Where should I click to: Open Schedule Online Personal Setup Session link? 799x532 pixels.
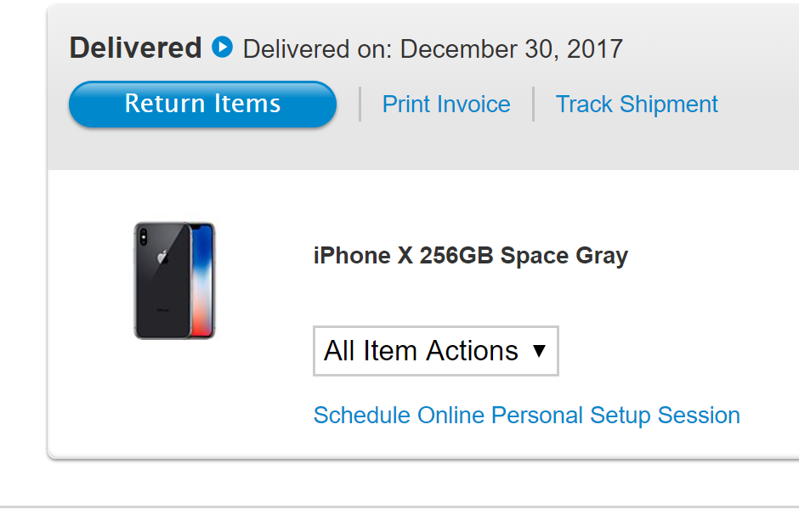click(526, 416)
